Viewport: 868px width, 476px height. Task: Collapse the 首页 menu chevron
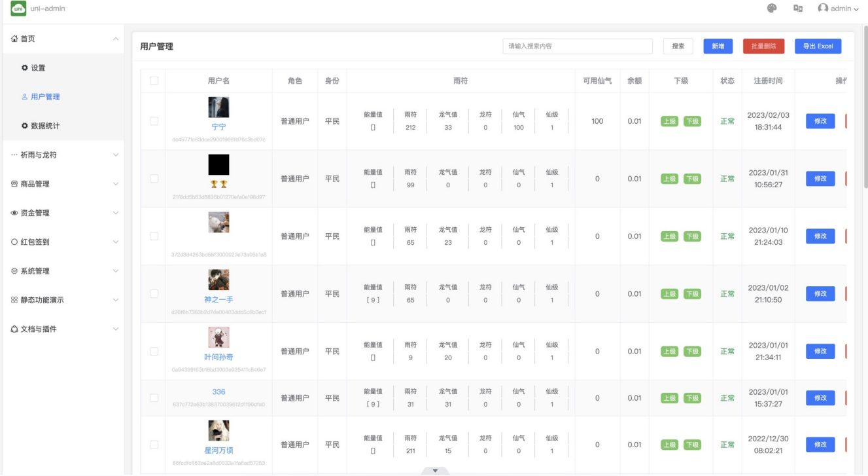point(116,39)
